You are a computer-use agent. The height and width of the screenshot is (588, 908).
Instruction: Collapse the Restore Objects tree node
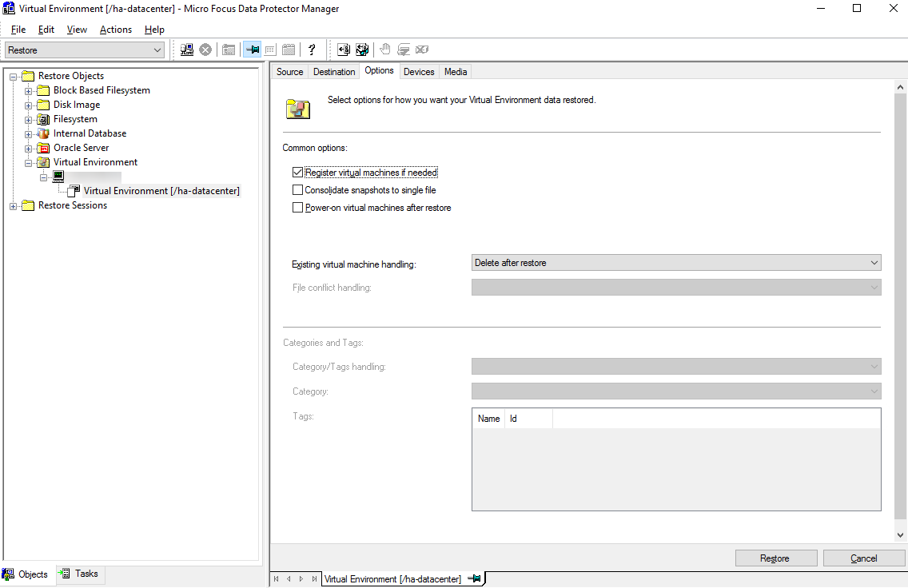[x=13, y=77]
